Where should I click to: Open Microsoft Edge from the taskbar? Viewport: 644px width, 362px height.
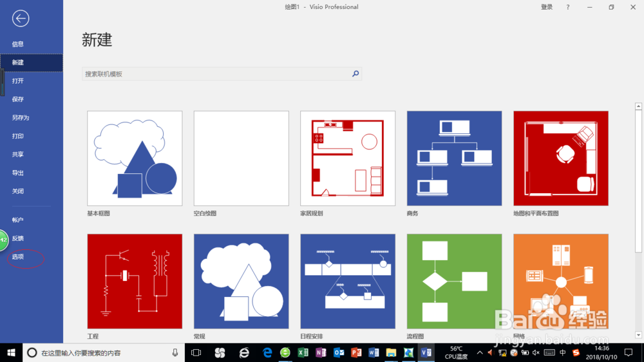tap(267, 352)
